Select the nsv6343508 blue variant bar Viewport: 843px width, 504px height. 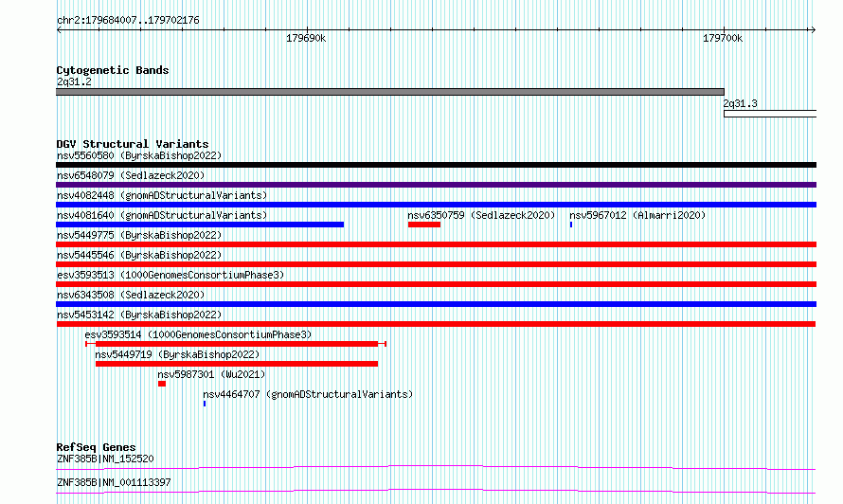pos(436,304)
